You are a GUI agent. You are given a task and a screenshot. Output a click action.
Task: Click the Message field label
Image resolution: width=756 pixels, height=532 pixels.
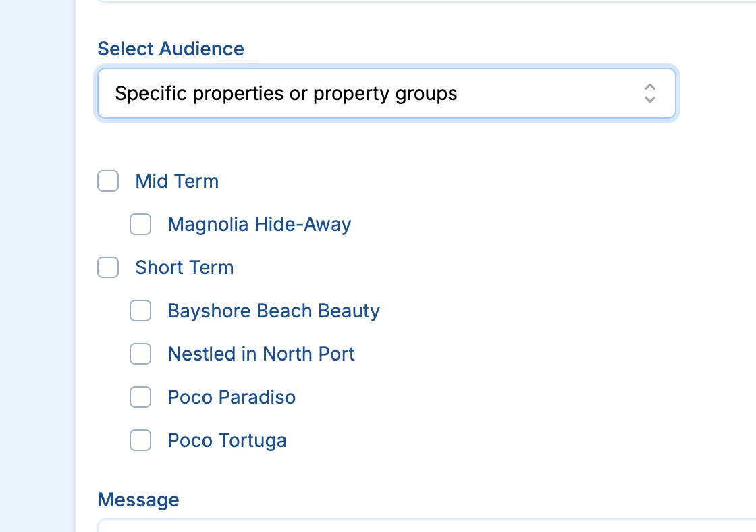[138, 500]
